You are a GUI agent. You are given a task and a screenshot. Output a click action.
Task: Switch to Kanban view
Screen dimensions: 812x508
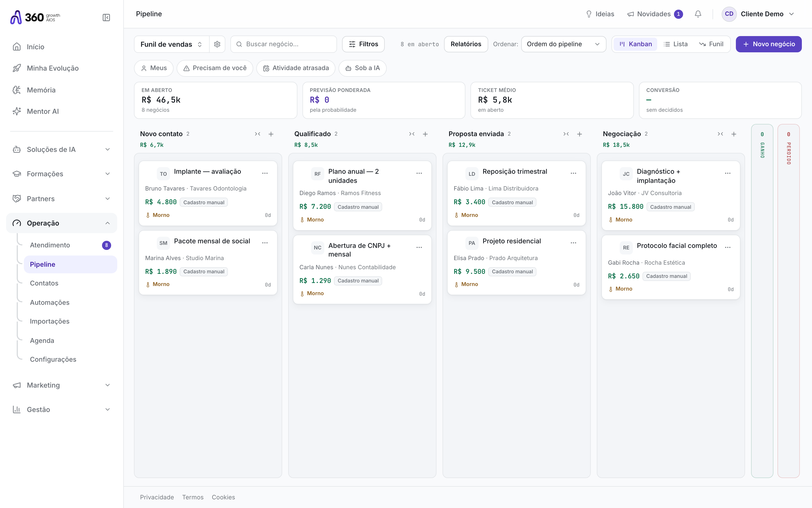635,44
